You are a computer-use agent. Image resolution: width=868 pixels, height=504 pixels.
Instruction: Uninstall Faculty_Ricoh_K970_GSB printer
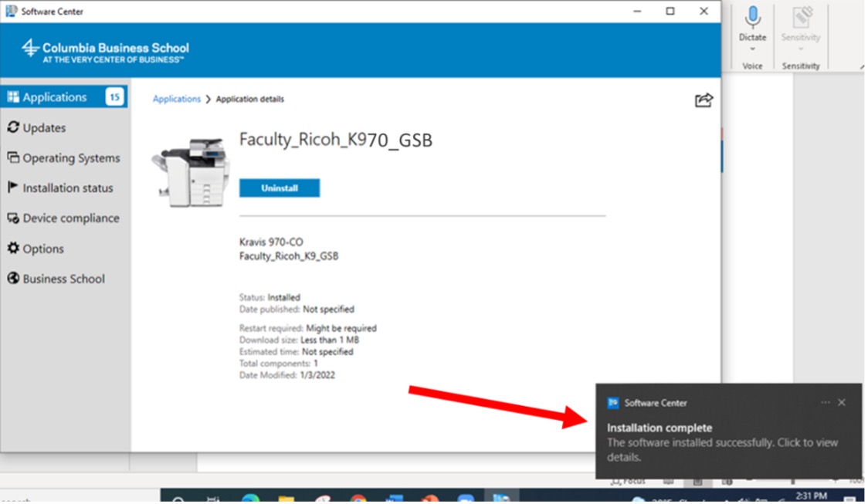[280, 188]
